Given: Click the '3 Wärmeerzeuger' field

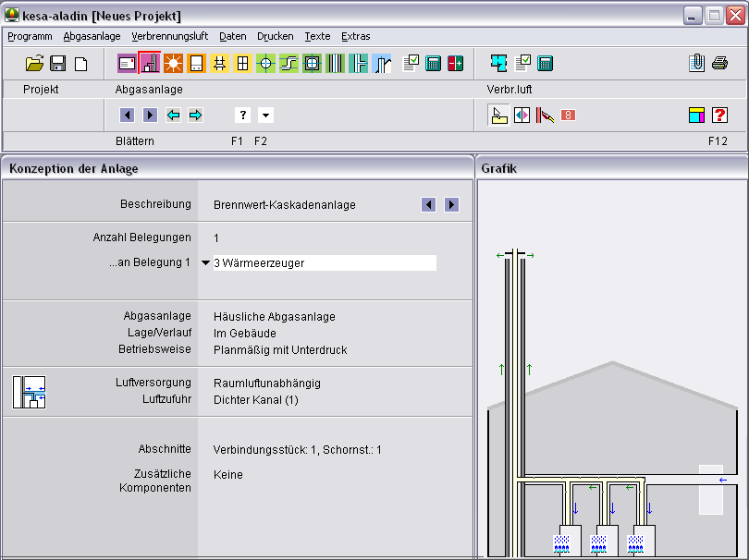Looking at the screenshot, I should pos(324,263).
